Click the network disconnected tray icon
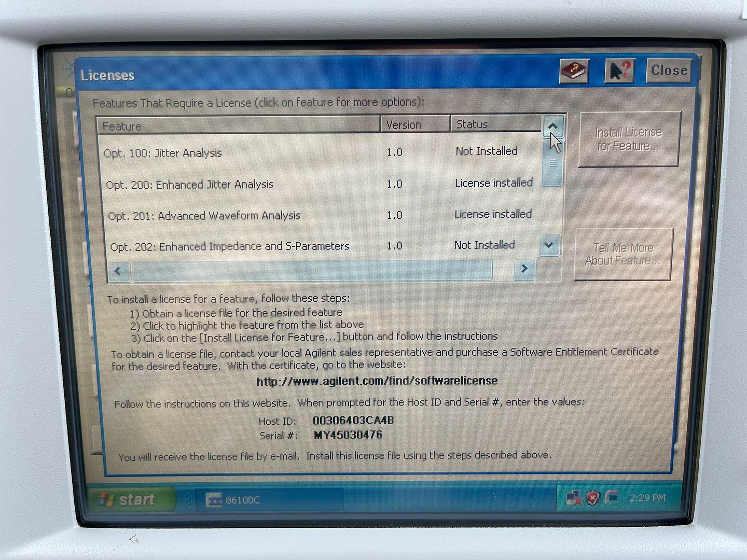The width and height of the screenshot is (747, 560). click(x=574, y=499)
